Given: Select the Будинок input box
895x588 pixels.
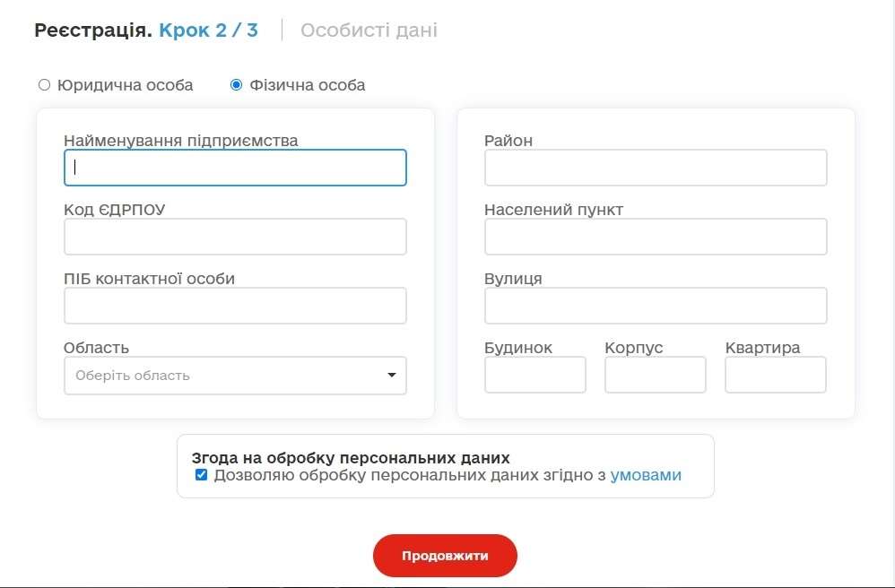Looking at the screenshot, I should 535,375.
